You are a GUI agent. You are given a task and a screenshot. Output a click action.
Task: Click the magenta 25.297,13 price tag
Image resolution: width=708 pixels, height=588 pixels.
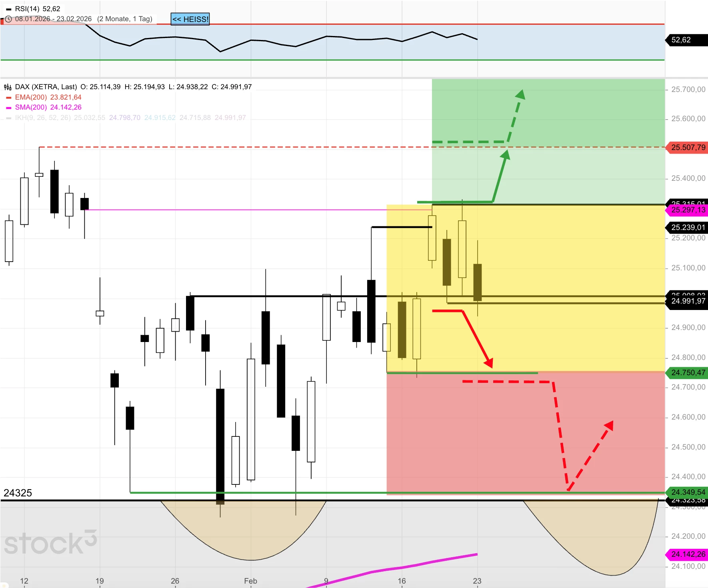click(687, 210)
